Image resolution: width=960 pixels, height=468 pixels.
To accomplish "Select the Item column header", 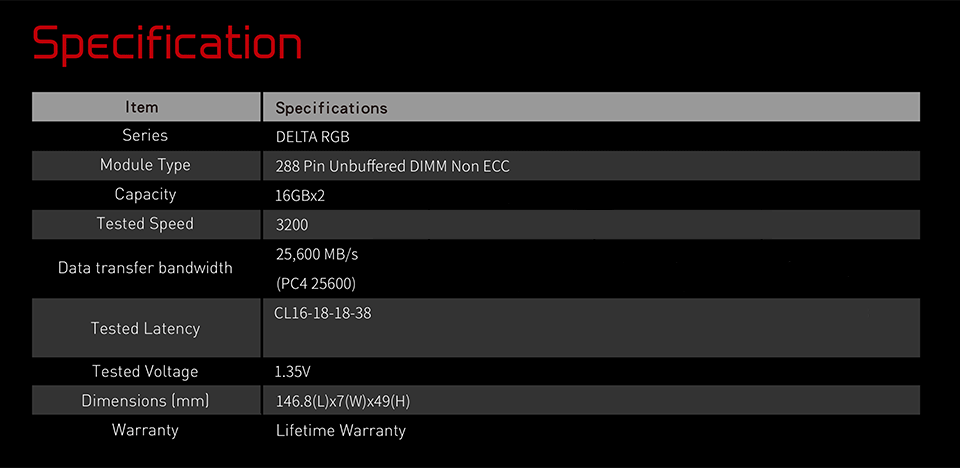I will pos(141,107).
